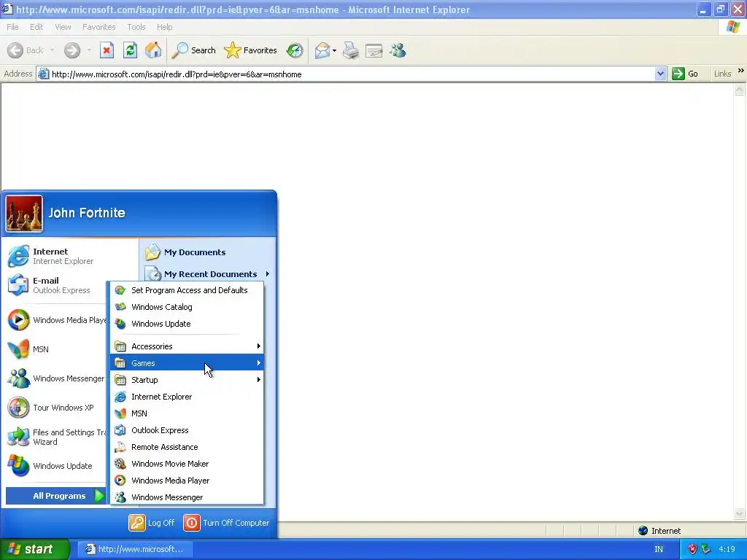This screenshot has height=560, width=747.
Task: Open Windows Update in the left pane
Action: point(56,466)
